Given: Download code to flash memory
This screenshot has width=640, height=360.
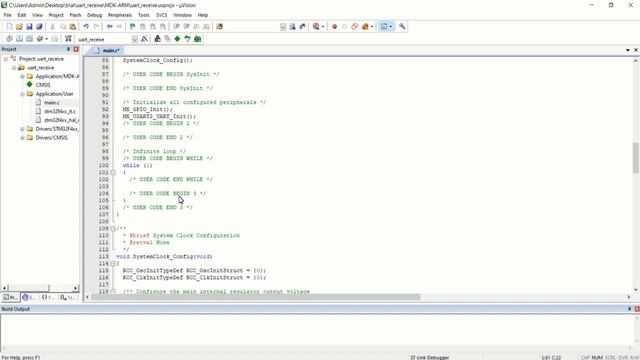Looking at the screenshot, I should [x=68, y=39].
